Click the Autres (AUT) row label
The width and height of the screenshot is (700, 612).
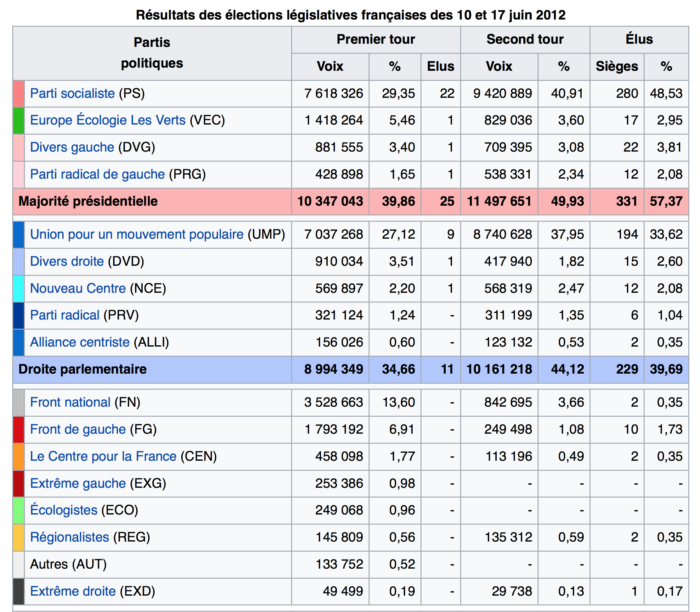click(x=68, y=564)
